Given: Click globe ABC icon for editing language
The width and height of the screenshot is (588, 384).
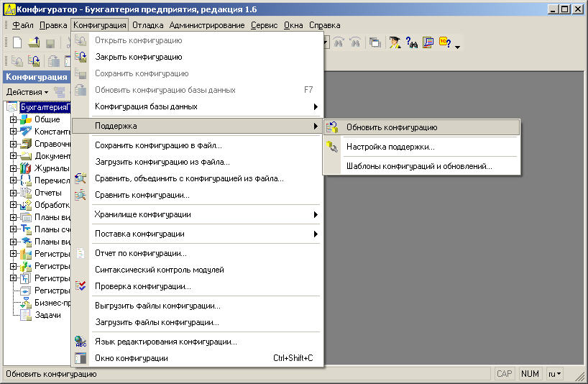Looking at the screenshot, I should [x=81, y=342].
